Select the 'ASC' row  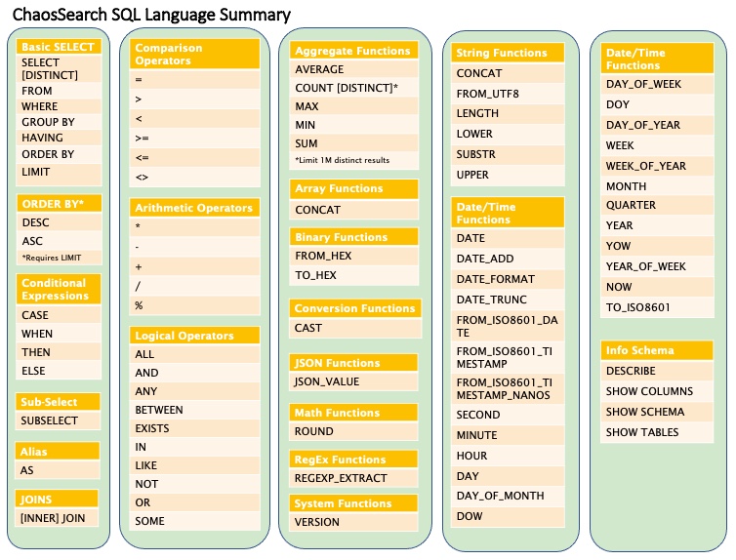tap(60, 241)
